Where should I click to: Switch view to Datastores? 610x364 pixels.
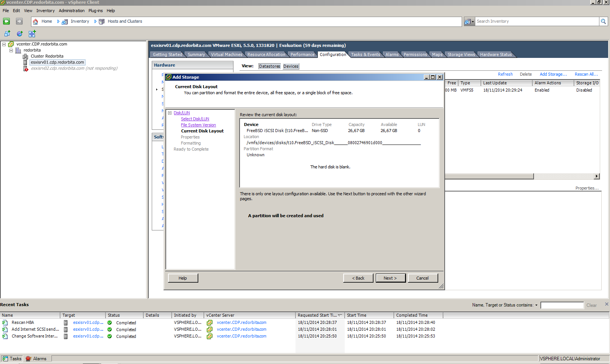click(269, 66)
